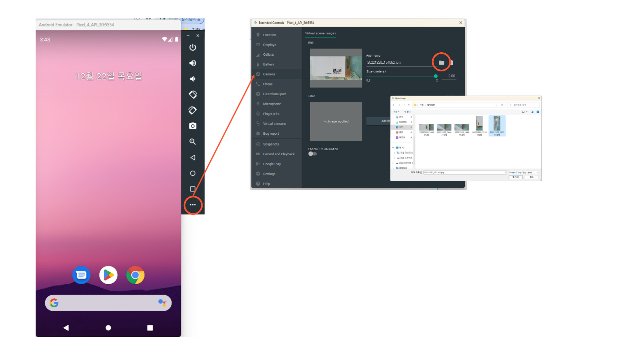The width and height of the screenshot is (644, 362).
Task: Select the 20221220_151052.jpg thumbnail
Action: coord(479,126)
